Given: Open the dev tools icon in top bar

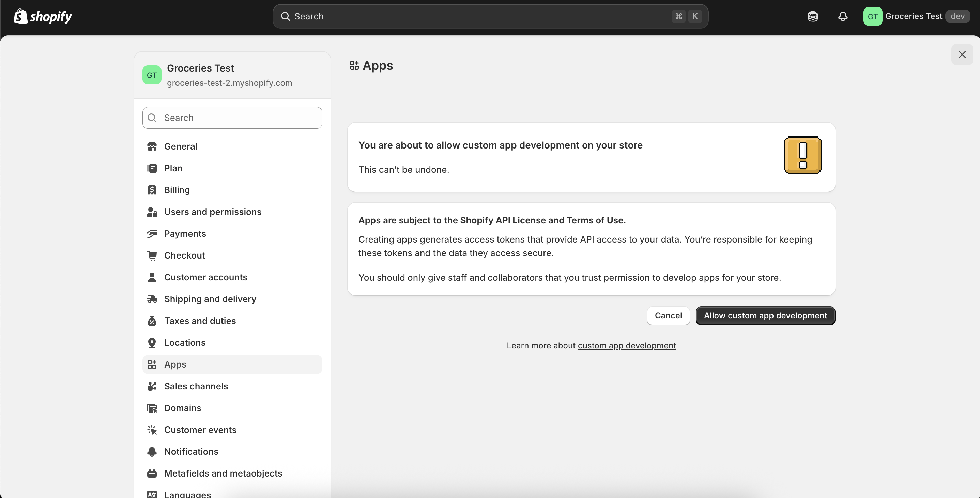Looking at the screenshot, I should tap(813, 16).
